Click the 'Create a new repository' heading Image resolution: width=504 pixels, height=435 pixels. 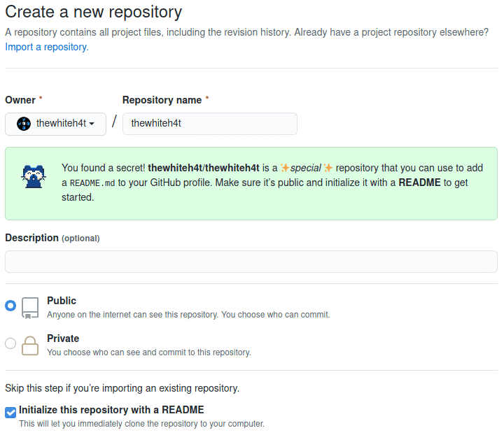[94, 12]
